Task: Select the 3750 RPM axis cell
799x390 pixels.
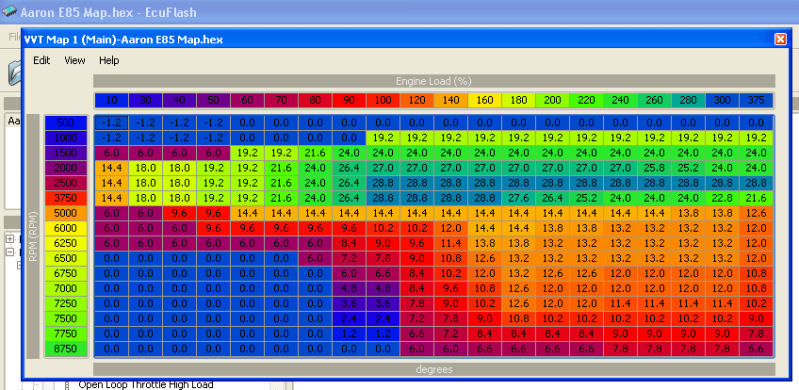Action: point(66,198)
